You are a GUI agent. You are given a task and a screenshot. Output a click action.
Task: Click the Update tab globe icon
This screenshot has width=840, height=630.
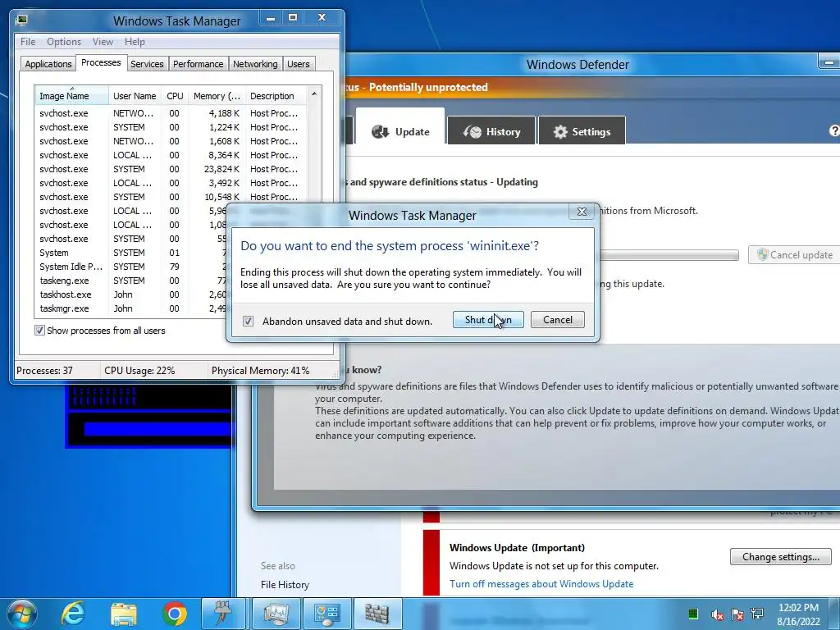point(380,132)
